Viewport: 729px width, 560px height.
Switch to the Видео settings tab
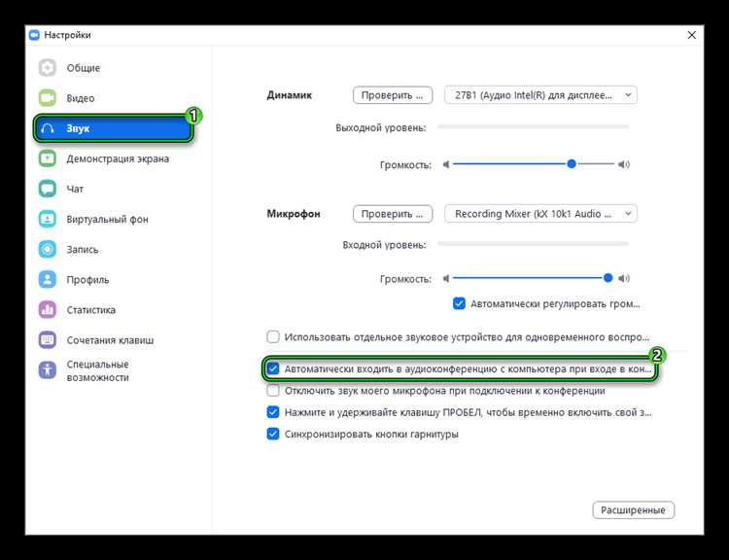81,98
